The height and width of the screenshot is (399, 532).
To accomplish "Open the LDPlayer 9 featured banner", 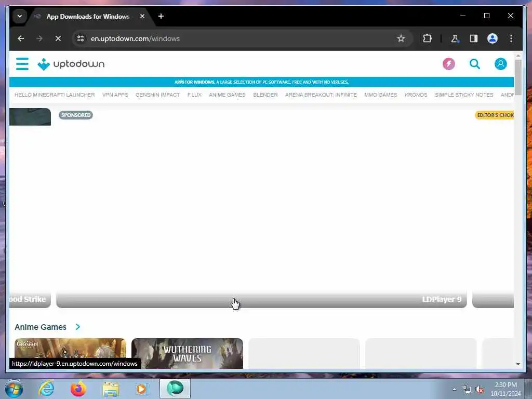I will [x=261, y=208].
